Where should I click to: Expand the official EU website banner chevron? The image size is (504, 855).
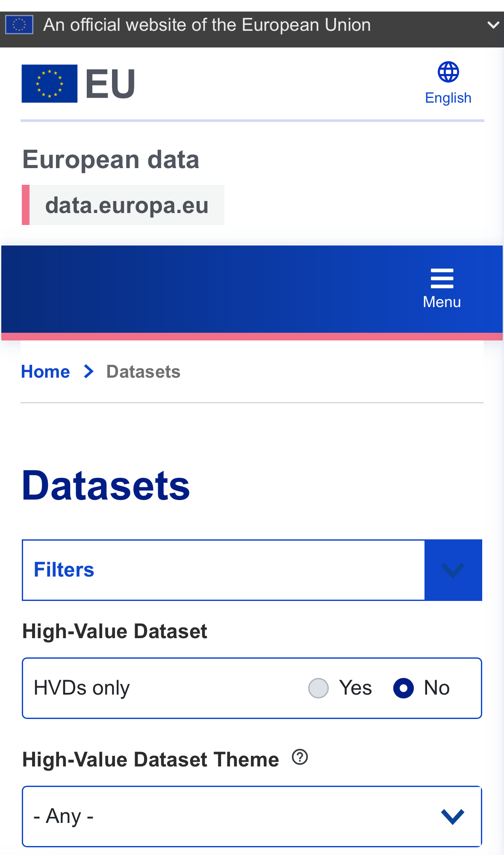click(493, 25)
